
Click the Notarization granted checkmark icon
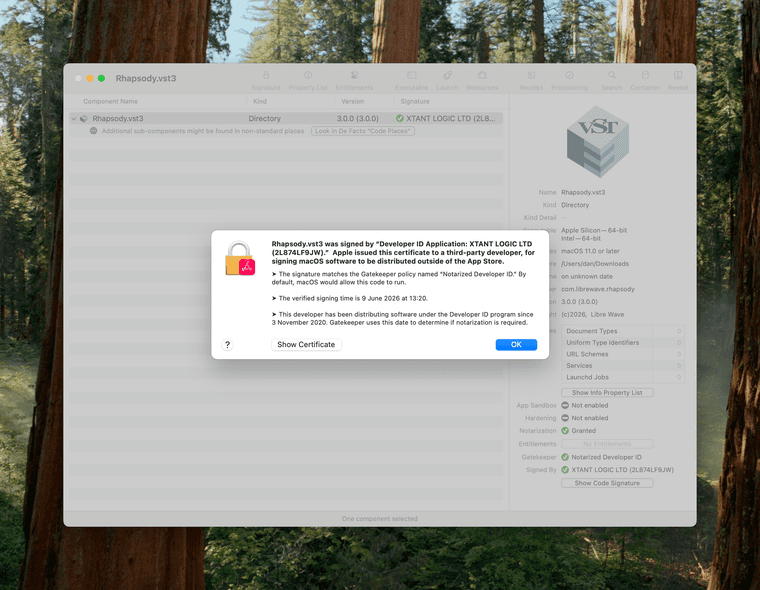coord(565,431)
